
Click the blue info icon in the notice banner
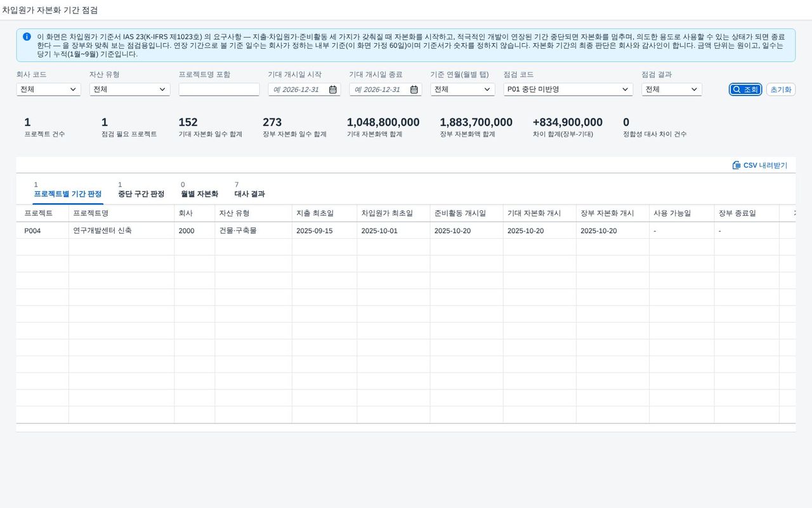pyautogui.click(x=27, y=37)
